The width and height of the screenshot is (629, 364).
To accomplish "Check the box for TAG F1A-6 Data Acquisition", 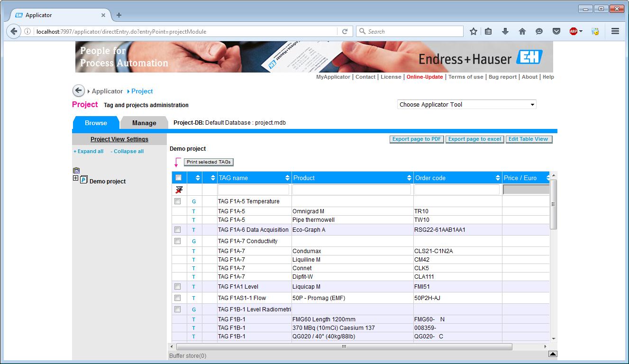I will [178, 230].
